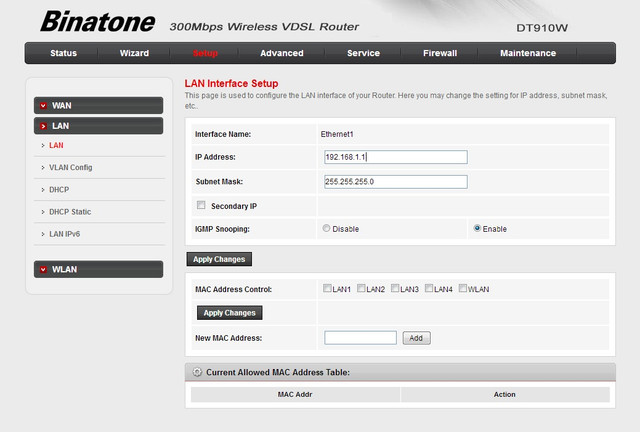The width and height of the screenshot is (640, 432).
Task: Switch to the Firewall tab
Action: tap(440, 53)
